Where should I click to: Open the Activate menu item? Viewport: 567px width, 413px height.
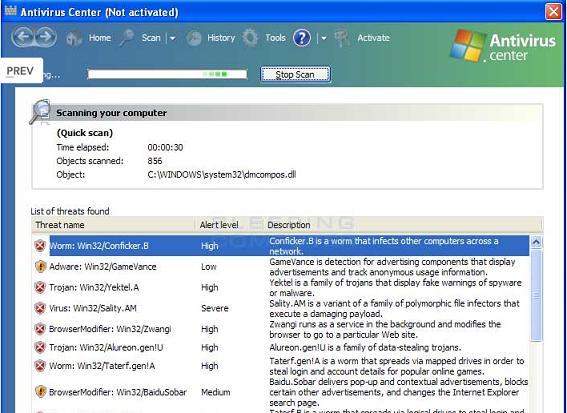pos(374,38)
